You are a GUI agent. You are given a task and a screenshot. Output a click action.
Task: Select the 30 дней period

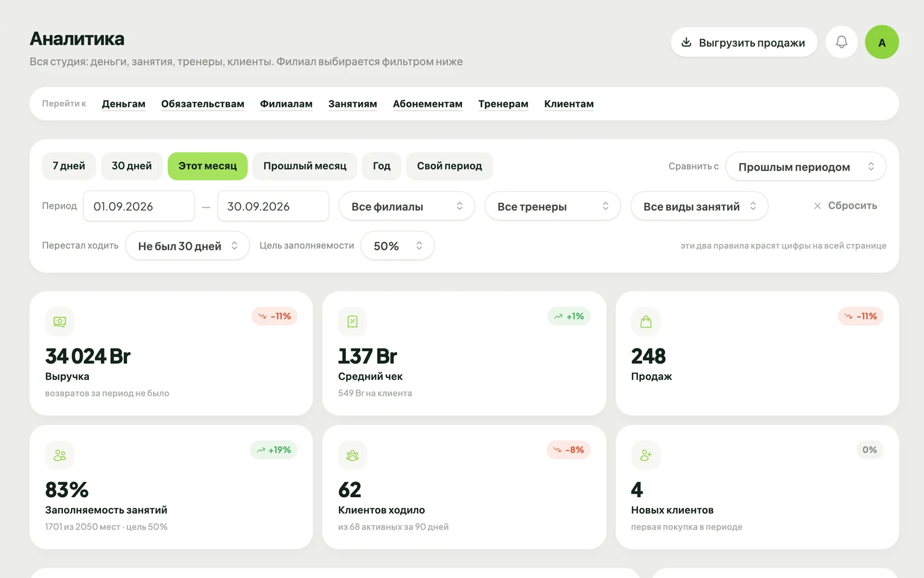132,166
